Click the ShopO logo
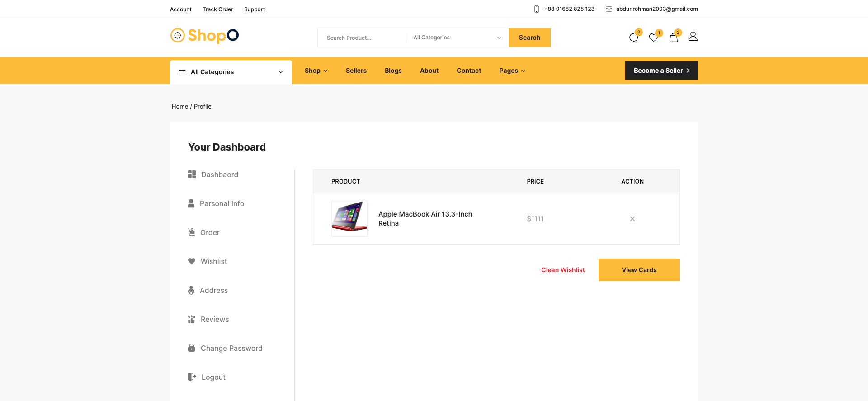The image size is (868, 401). tap(204, 35)
